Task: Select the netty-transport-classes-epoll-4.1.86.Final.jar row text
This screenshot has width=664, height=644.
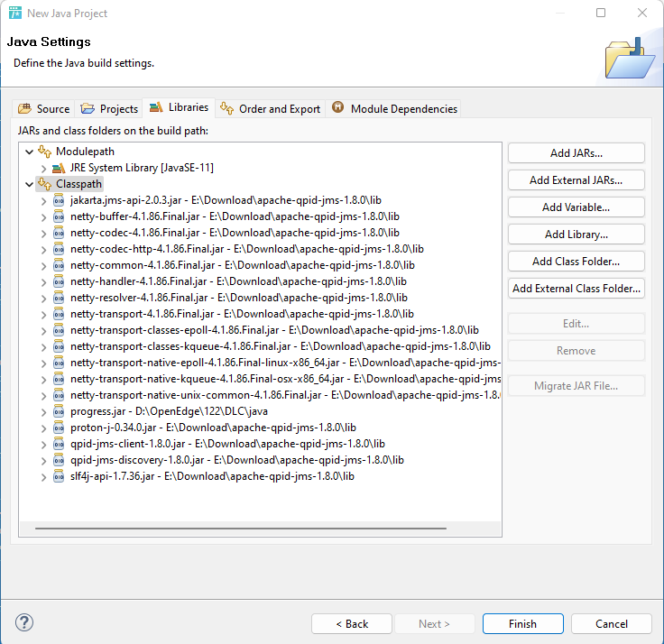Action: coord(274,330)
